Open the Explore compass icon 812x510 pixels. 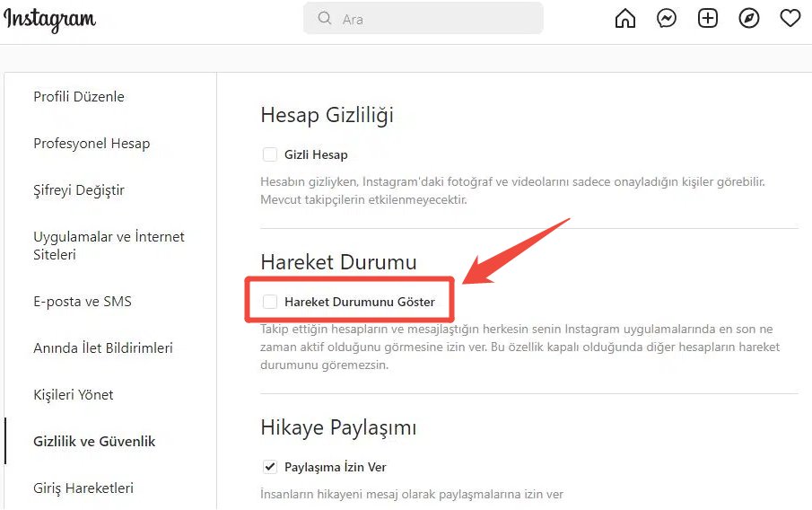click(749, 19)
